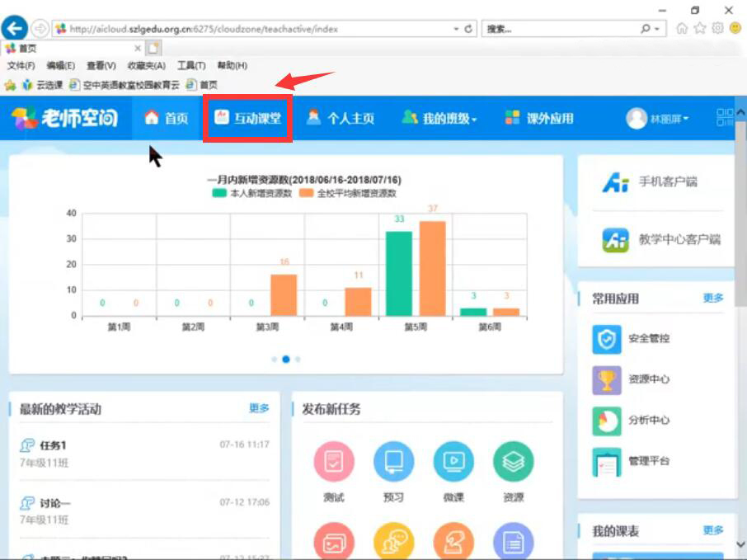Open the Favorites star icon
The width and height of the screenshot is (747, 560).
coord(699,29)
